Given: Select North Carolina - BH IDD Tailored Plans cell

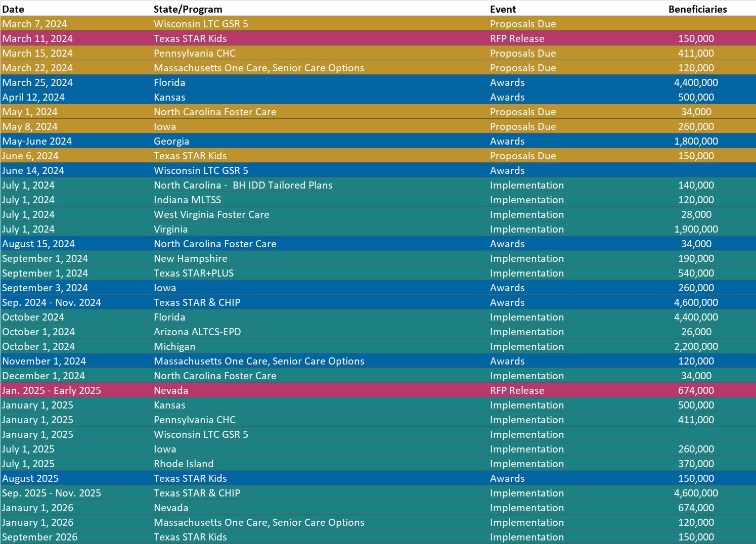Looking at the screenshot, I should coord(243,185).
